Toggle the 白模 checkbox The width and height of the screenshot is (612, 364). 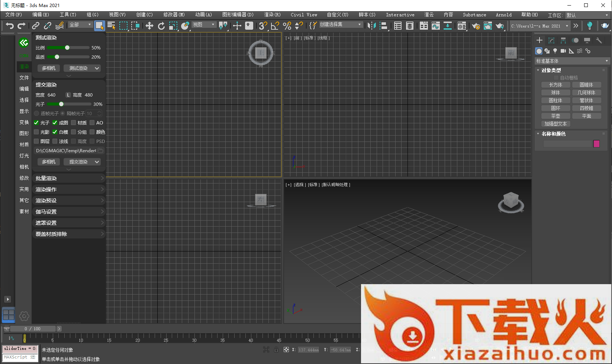(x=55, y=132)
